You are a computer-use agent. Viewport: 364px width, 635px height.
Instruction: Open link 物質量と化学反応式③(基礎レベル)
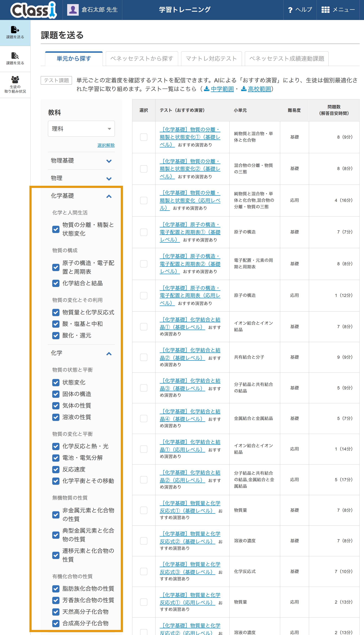coord(190,568)
